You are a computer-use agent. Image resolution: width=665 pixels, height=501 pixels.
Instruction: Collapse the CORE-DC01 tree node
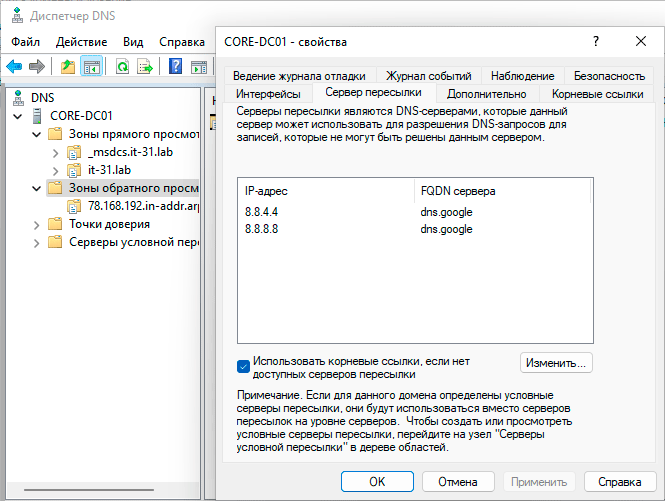(17, 116)
